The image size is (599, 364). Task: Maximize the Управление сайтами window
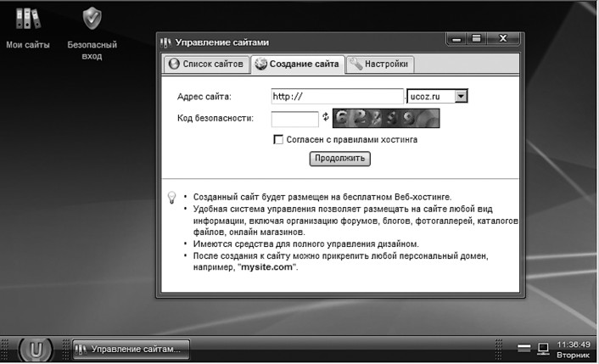click(476, 39)
